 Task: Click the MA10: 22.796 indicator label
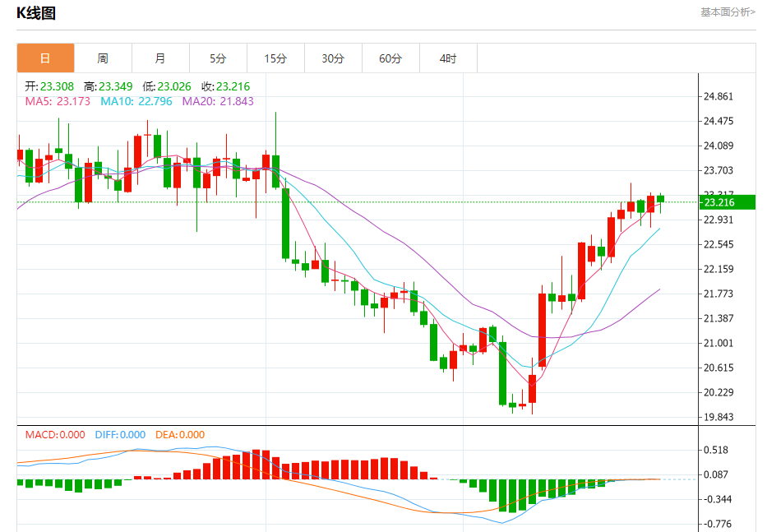[x=136, y=101]
